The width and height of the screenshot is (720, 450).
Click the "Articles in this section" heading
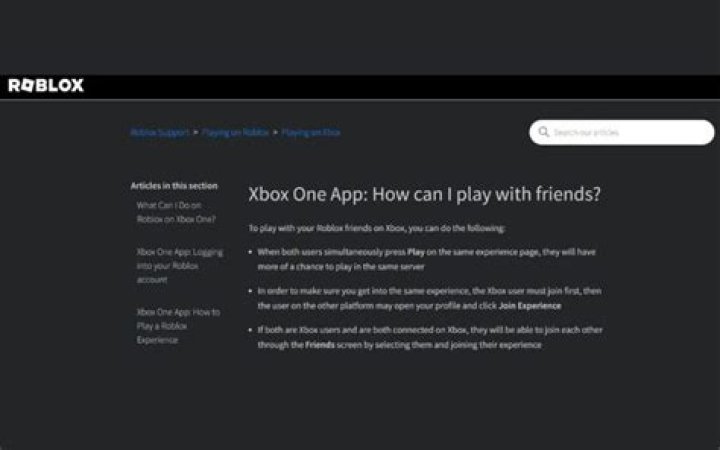coord(173,185)
